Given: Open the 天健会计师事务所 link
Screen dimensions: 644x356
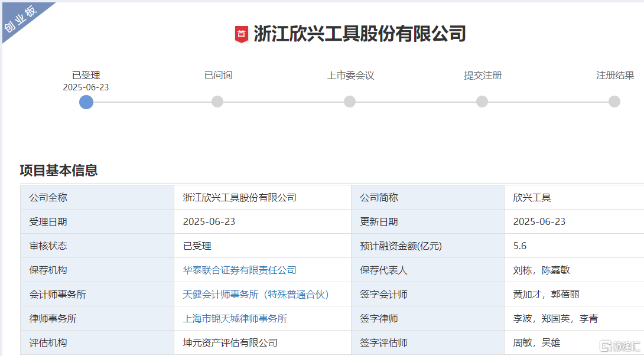Looking at the screenshot, I should click(x=256, y=295).
